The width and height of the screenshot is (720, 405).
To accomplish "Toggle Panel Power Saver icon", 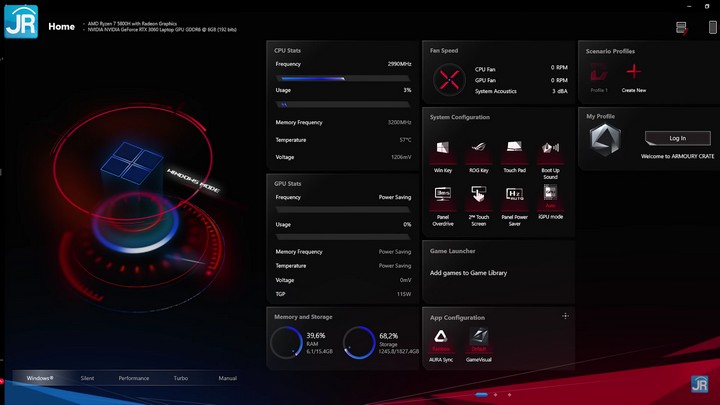I will [514, 194].
